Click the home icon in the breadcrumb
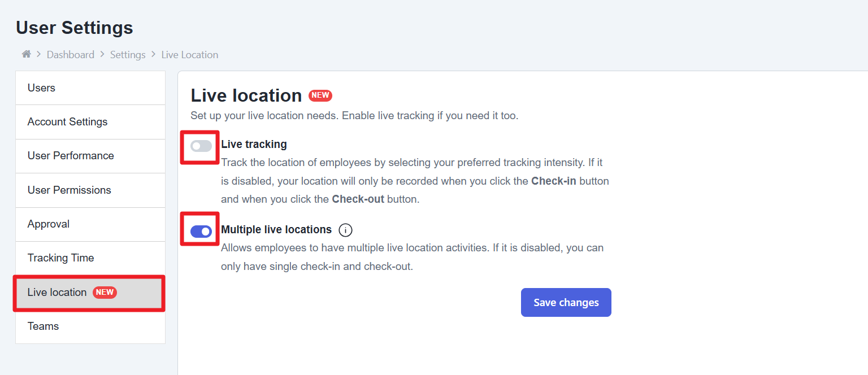This screenshot has height=375, width=868. coord(26,54)
